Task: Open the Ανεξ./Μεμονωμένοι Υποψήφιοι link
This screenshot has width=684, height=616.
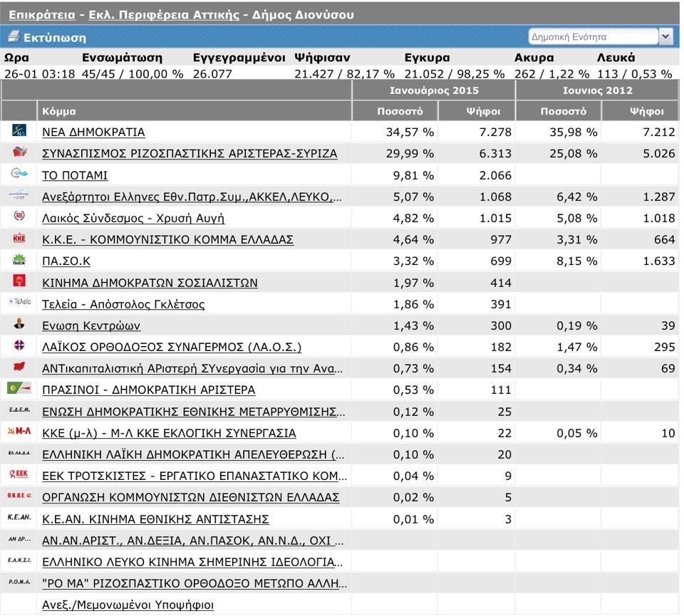Action: coord(128,605)
